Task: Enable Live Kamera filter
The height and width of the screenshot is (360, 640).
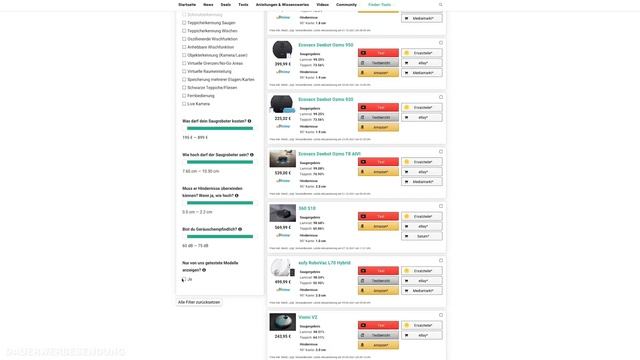Action: pos(184,104)
